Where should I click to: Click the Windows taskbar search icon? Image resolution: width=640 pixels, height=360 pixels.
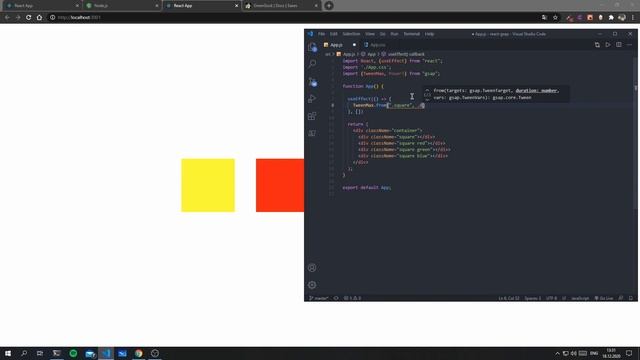coord(24,353)
